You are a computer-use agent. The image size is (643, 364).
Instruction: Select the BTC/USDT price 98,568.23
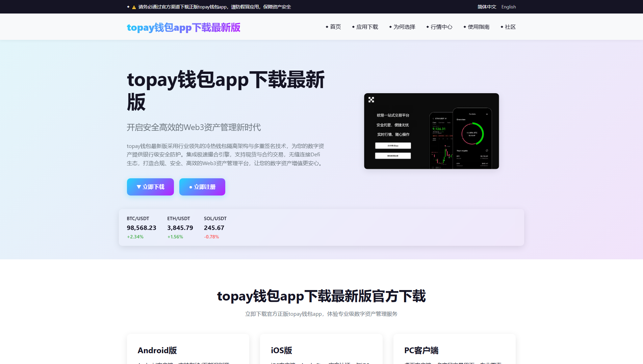(x=142, y=228)
